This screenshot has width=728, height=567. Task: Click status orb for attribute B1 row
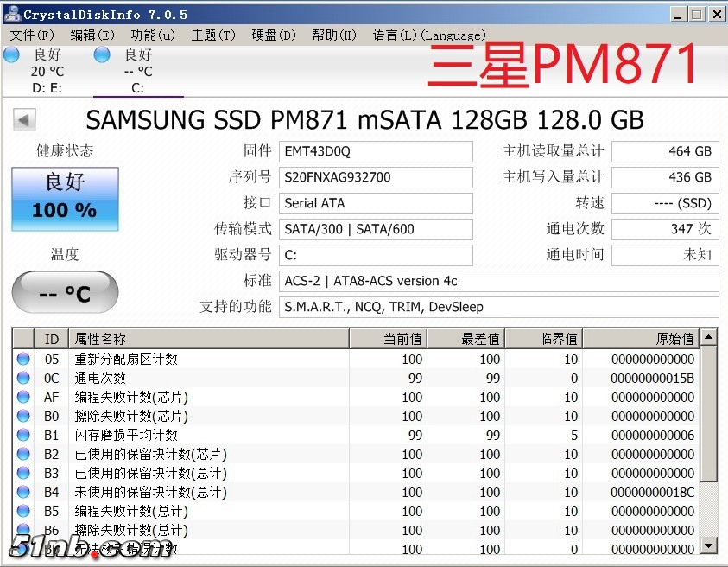point(23,435)
